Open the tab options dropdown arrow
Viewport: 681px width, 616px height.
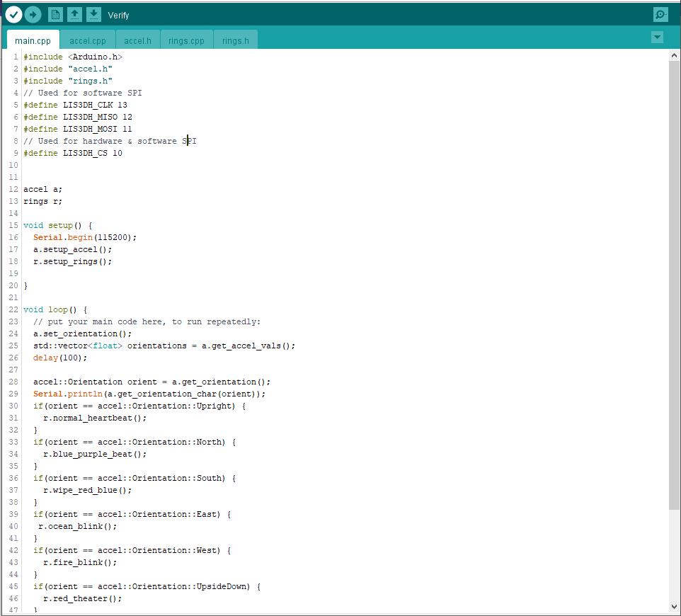(657, 38)
